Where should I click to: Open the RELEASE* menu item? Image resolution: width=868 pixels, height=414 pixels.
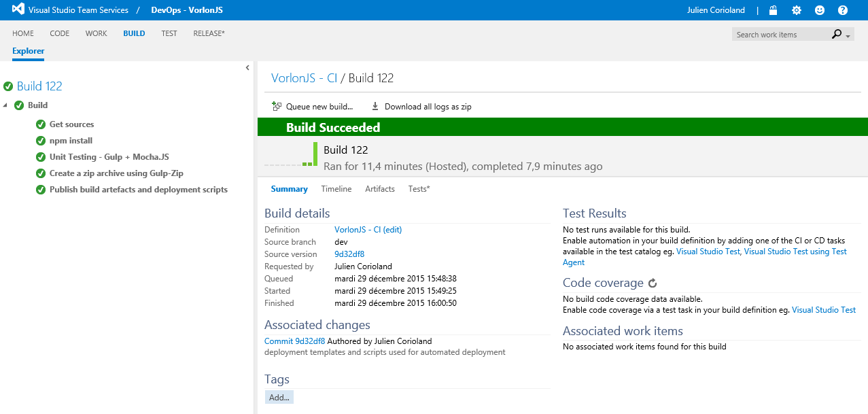pyautogui.click(x=208, y=33)
